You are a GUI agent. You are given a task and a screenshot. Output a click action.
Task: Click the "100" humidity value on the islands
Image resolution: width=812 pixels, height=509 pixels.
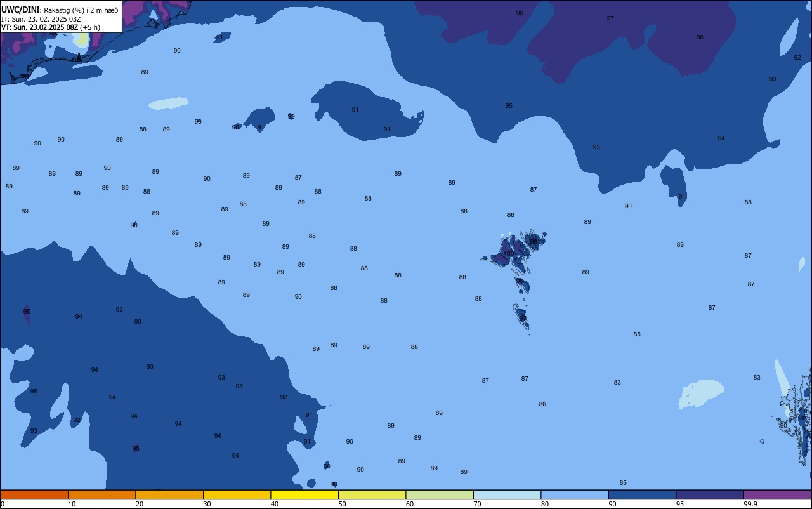point(509,254)
